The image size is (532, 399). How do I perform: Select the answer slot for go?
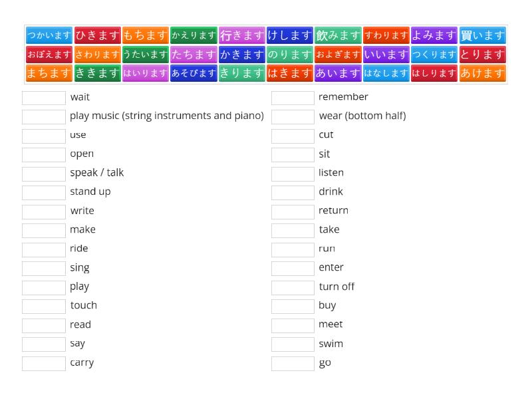292,363
